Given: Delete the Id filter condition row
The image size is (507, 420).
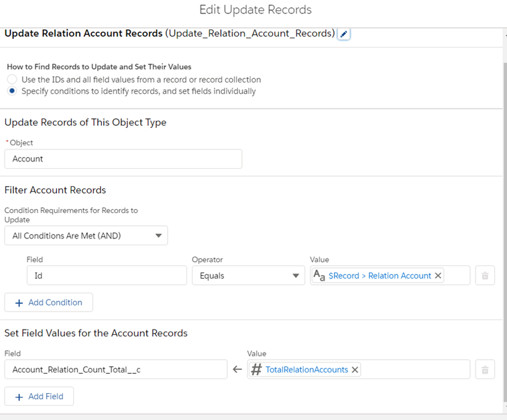Looking at the screenshot, I should point(485,275).
